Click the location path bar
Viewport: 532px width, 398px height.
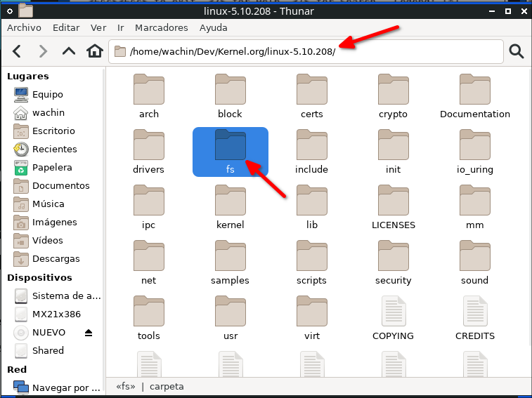pos(306,51)
